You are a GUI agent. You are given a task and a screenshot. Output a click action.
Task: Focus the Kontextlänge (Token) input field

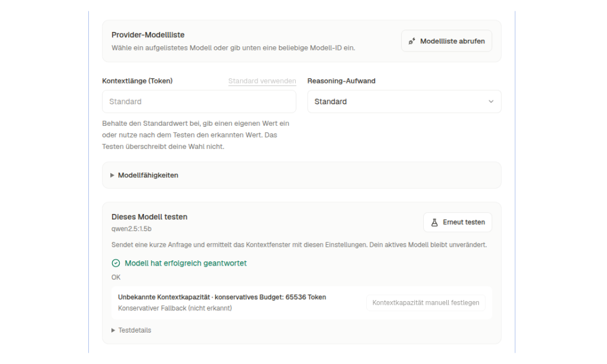coord(199,101)
